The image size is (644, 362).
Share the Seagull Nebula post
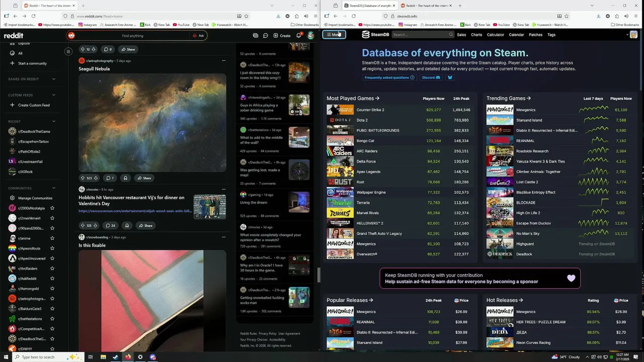coord(144,178)
